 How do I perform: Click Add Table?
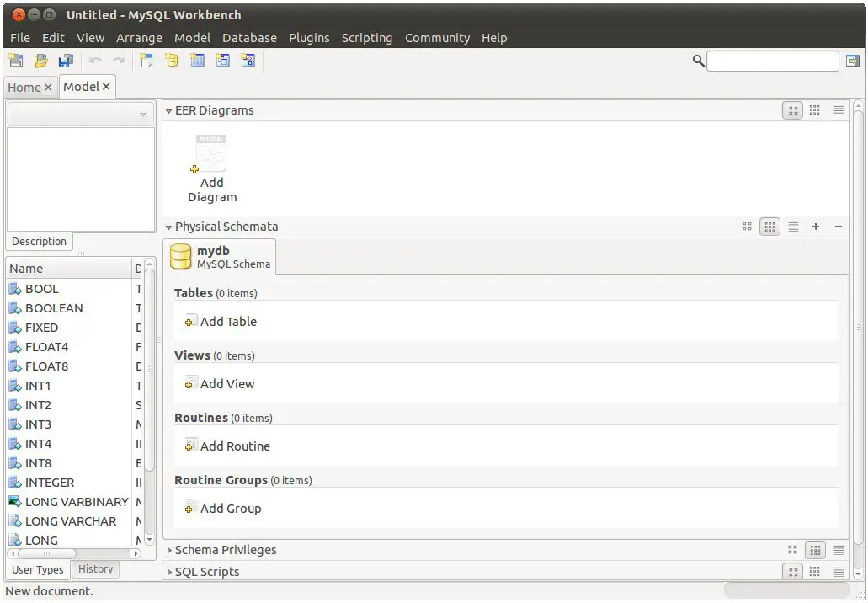[x=227, y=322]
